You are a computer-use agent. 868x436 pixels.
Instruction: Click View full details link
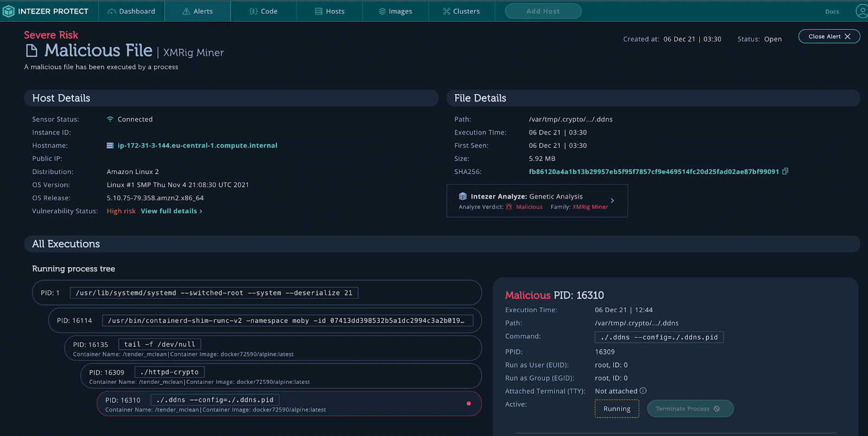click(171, 211)
